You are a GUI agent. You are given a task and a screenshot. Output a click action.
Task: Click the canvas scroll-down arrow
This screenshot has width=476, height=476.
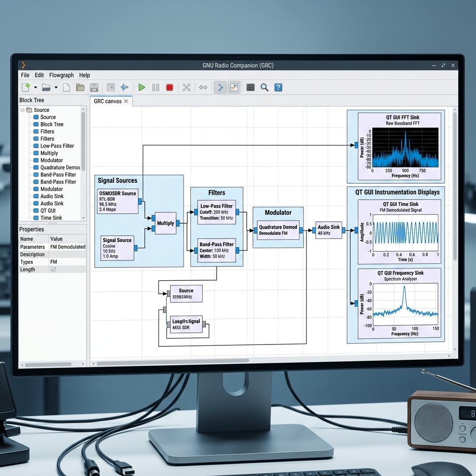coord(455,350)
